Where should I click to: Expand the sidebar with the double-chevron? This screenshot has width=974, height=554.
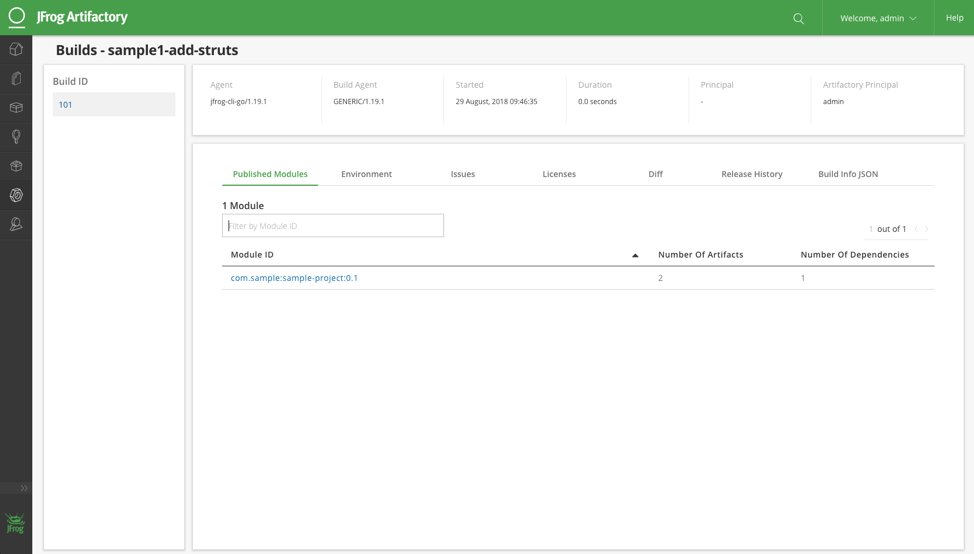24,488
